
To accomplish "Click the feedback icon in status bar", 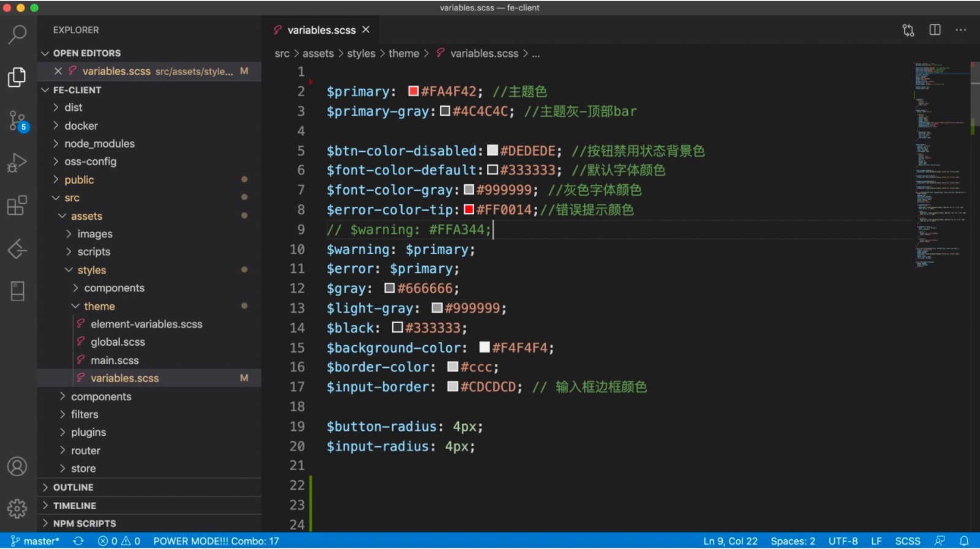I will pyautogui.click(x=940, y=541).
